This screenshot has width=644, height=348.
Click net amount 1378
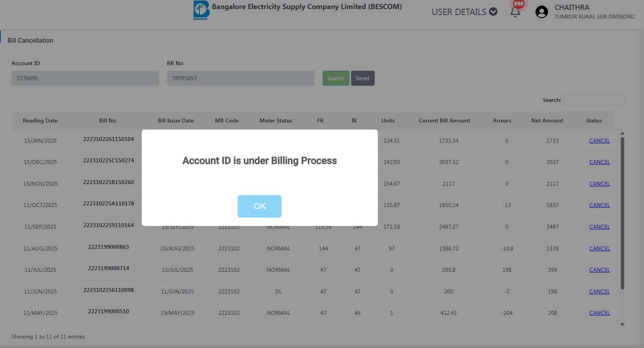pos(552,248)
